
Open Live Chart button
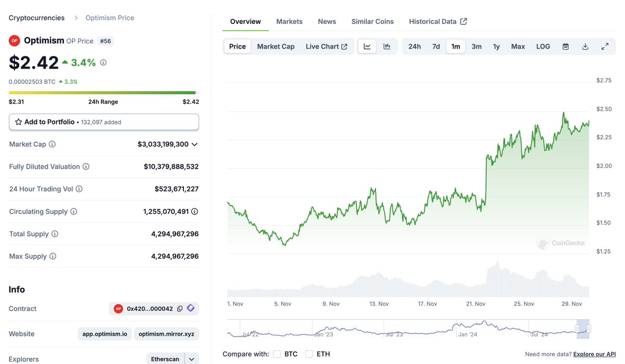[327, 46]
